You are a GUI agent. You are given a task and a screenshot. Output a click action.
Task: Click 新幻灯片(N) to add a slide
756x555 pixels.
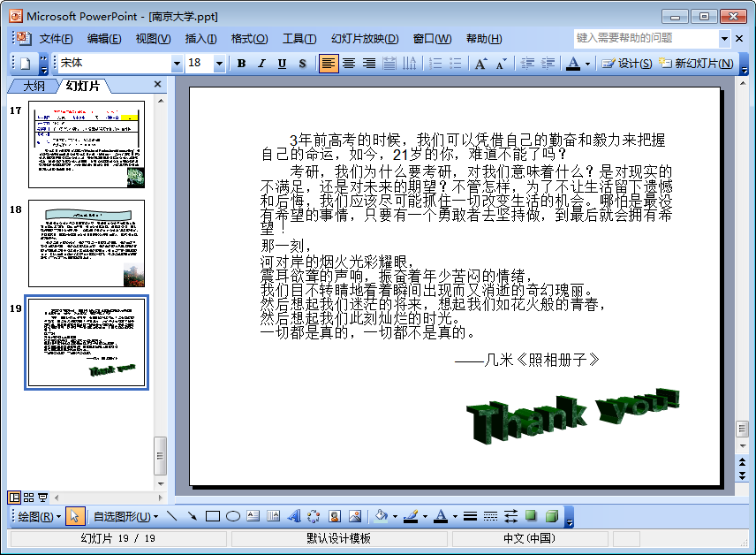[x=696, y=64]
